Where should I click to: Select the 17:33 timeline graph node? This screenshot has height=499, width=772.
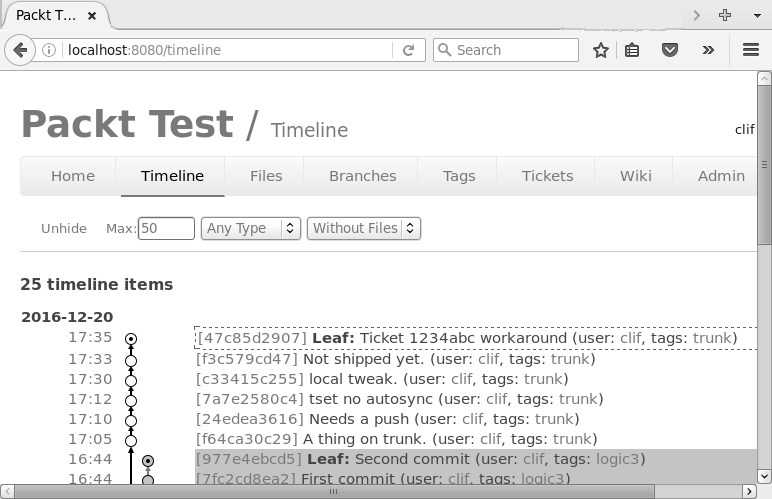[131, 360]
